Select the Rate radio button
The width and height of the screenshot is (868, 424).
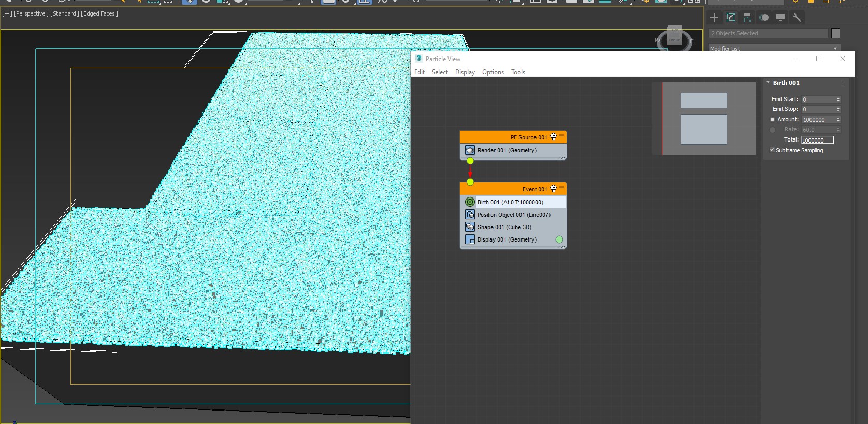tap(772, 130)
